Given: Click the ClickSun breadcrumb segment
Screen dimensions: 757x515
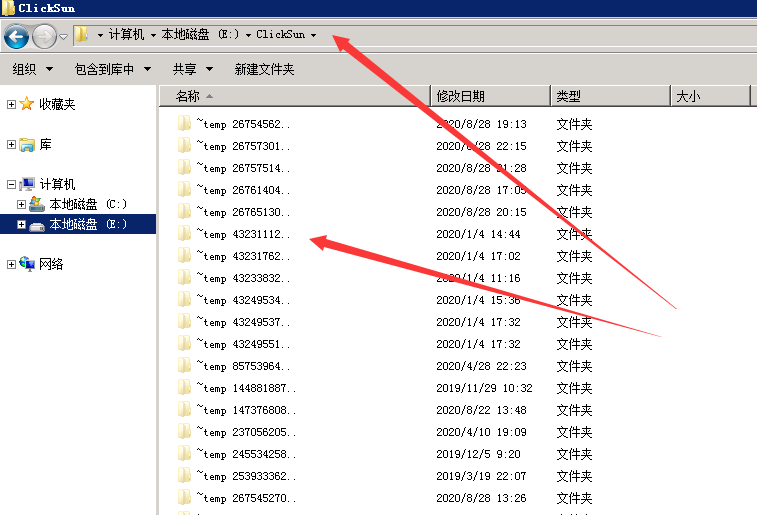Looking at the screenshot, I should point(280,34).
